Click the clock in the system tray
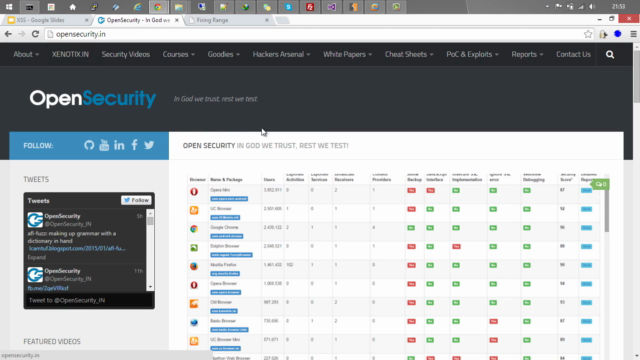The width and height of the screenshot is (640, 360). tap(618, 7)
